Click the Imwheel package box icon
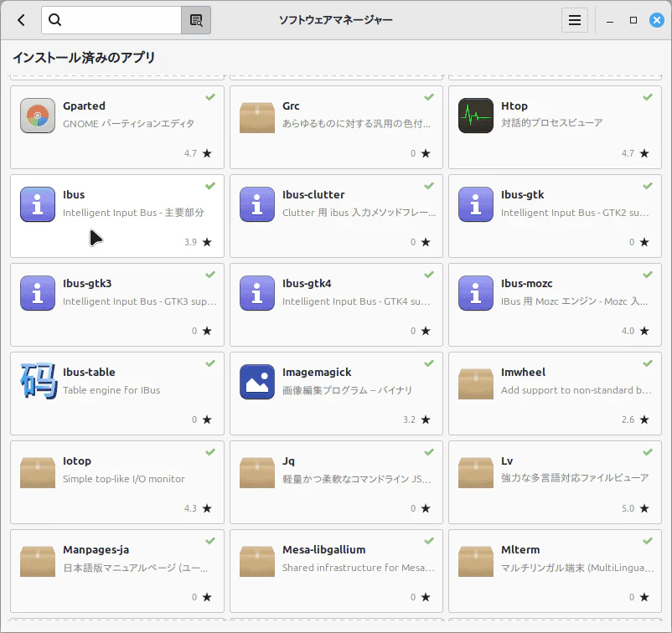Screen dimensions: 672x633 point(476,383)
